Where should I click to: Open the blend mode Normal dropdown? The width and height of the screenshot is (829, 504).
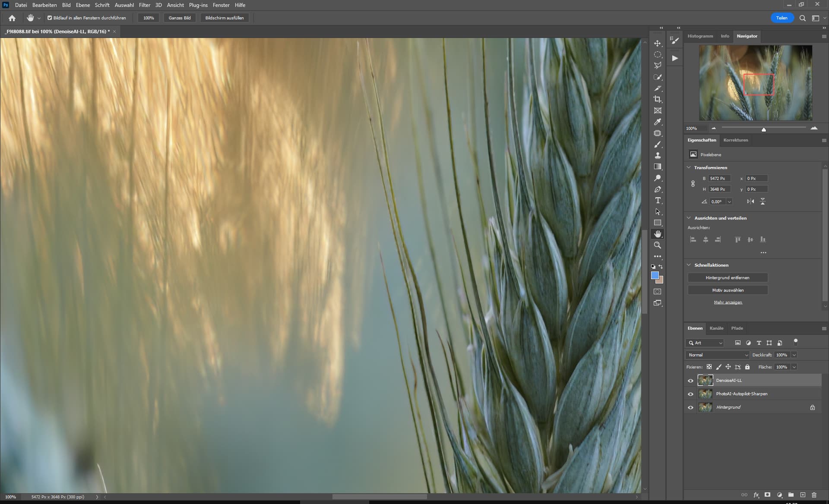point(718,355)
